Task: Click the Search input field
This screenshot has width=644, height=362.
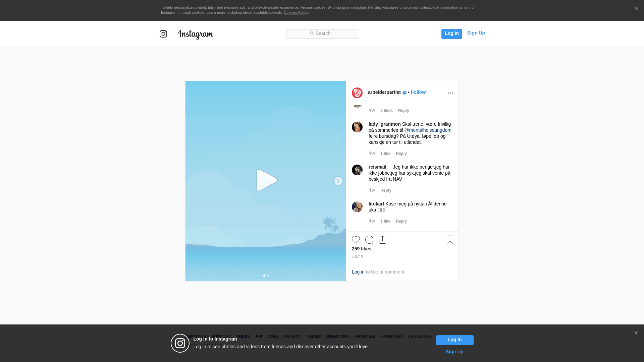Action: point(322,34)
